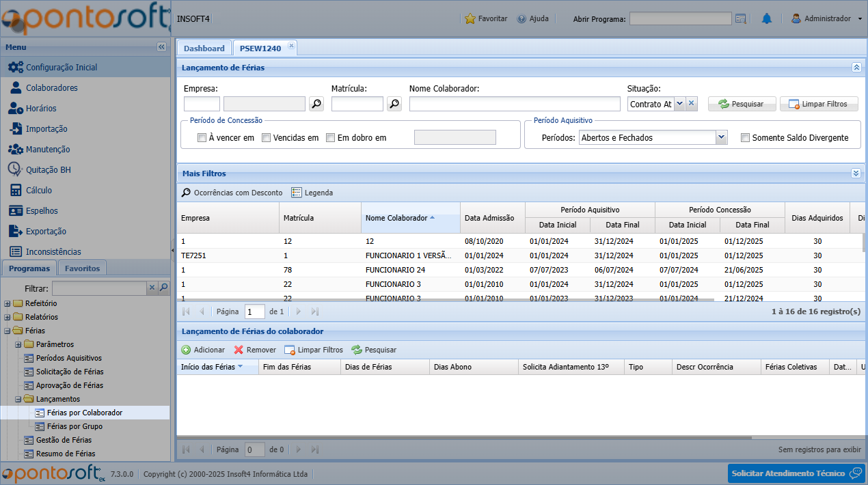
Task: Click the horizontal scrollbar of the employee grid
Action: [x=444, y=299]
